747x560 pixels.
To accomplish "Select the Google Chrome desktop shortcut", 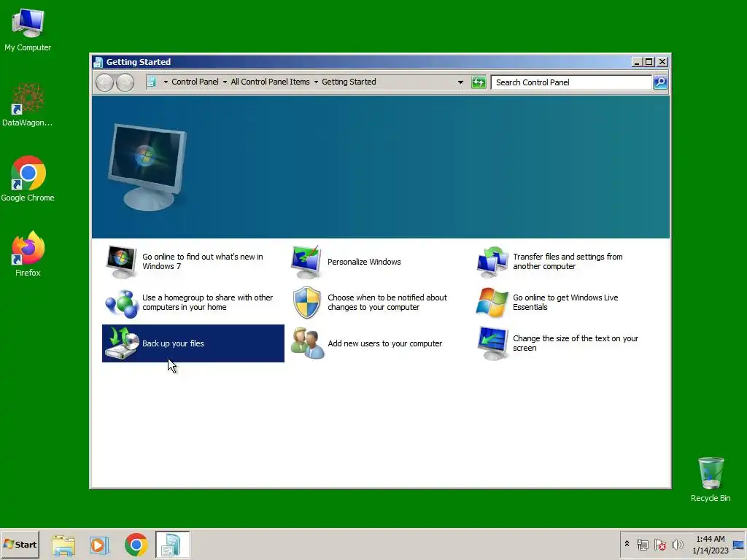I will (x=28, y=179).
